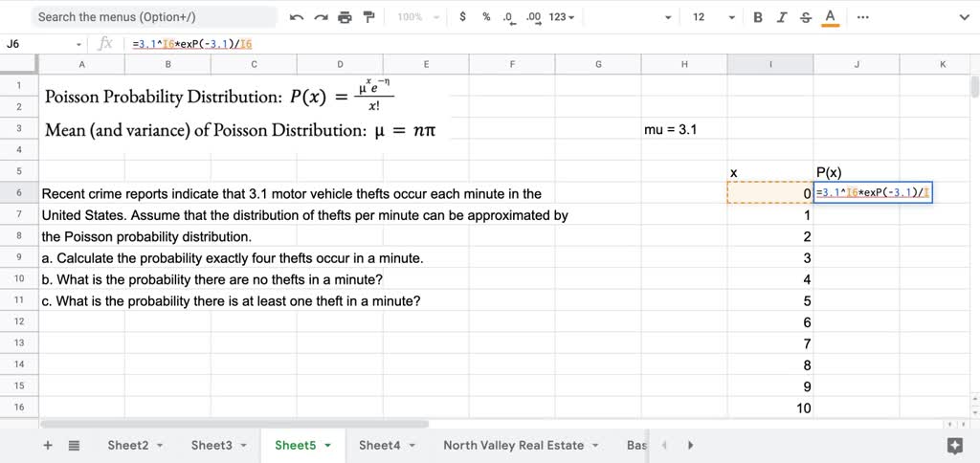Toggle bold formatting
Image resolution: width=980 pixels, height=463 pixels.
[x=758, y=17]
